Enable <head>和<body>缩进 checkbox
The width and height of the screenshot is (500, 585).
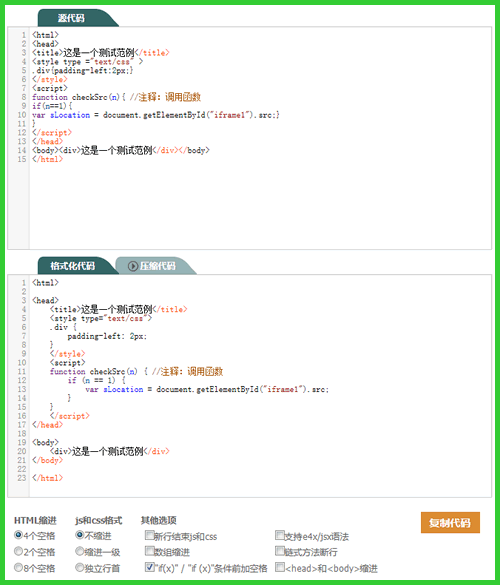279,567
